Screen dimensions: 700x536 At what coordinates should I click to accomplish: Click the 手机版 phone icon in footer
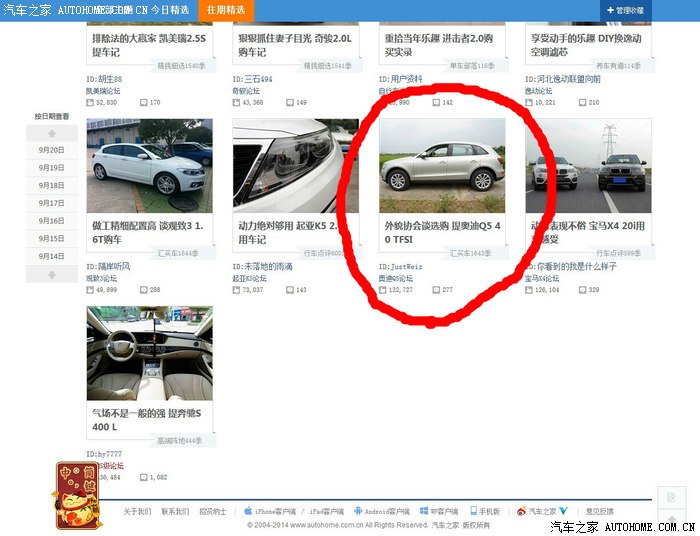coord(473,511)
